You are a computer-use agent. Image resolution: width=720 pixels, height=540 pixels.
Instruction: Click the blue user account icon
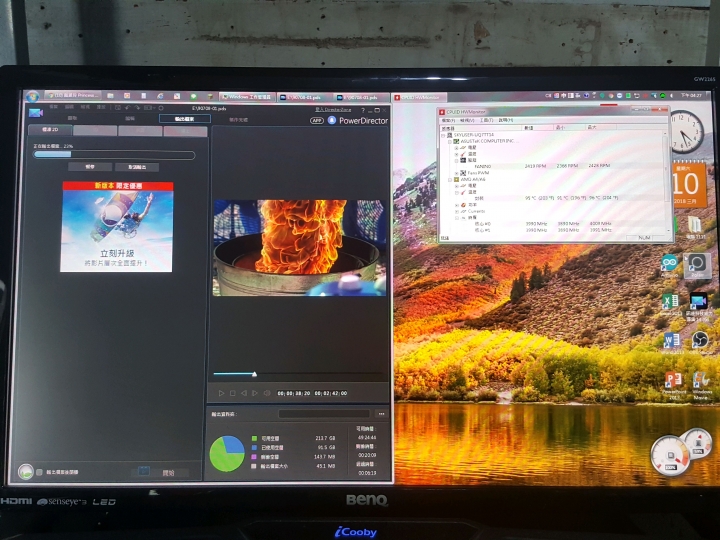click(x=332, y=120)
